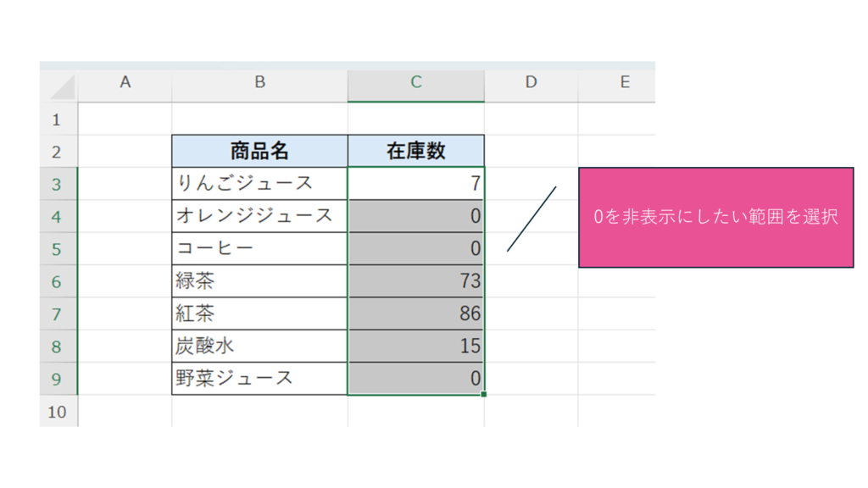Click the 炭酸水 cell
868x488 pixels.
click(x=259, y=347)
